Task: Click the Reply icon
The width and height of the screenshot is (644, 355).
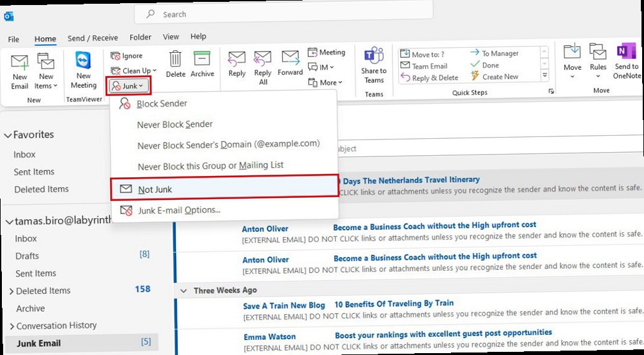Action: pos(237,60)
